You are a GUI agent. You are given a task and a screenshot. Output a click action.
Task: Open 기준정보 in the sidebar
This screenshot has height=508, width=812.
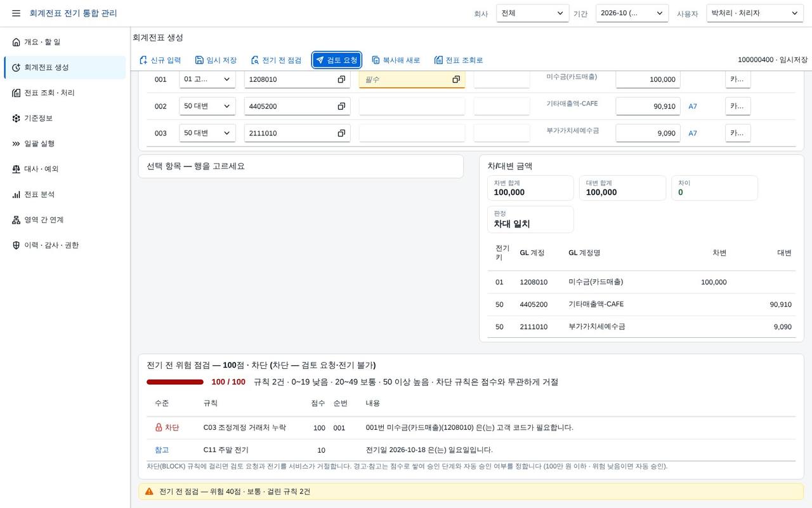click(65, 118)
